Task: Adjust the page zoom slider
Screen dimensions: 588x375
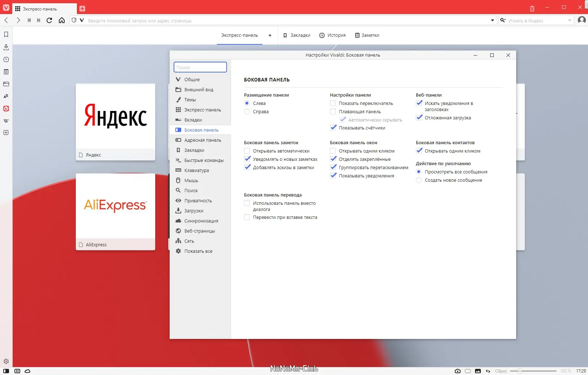Action: coord(533,371)
